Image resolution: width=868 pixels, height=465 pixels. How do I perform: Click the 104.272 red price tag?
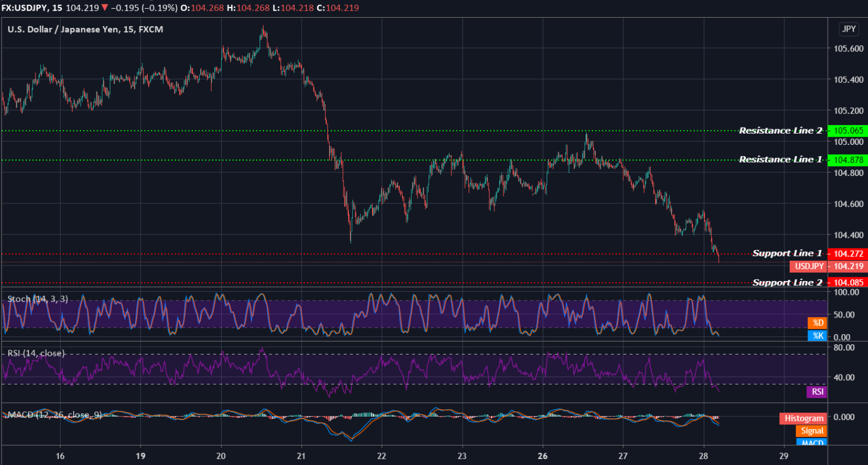click(x=848, y=254)
